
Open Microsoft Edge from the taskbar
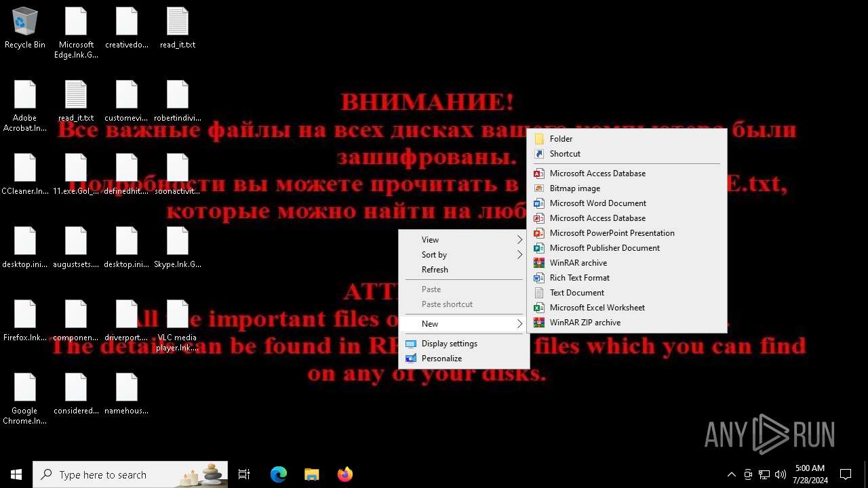(279, 474)
